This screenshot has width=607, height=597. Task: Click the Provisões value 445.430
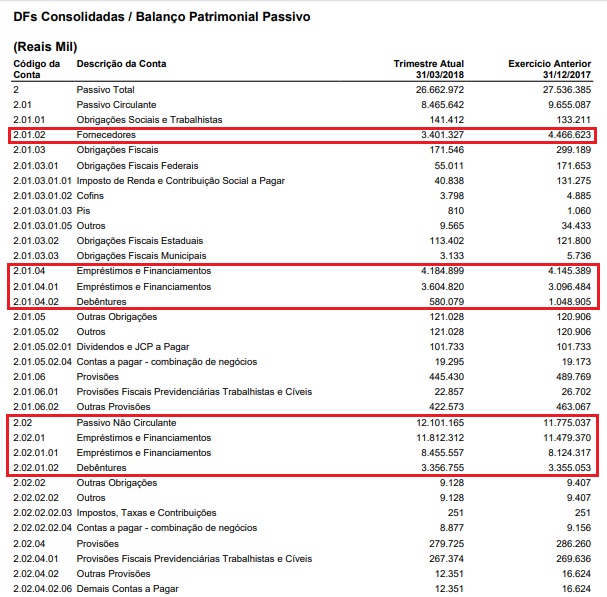pos(447,377)
